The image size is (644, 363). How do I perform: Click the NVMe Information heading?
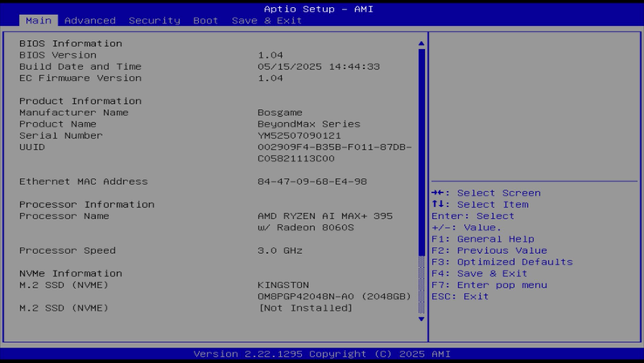coord(71,273)
